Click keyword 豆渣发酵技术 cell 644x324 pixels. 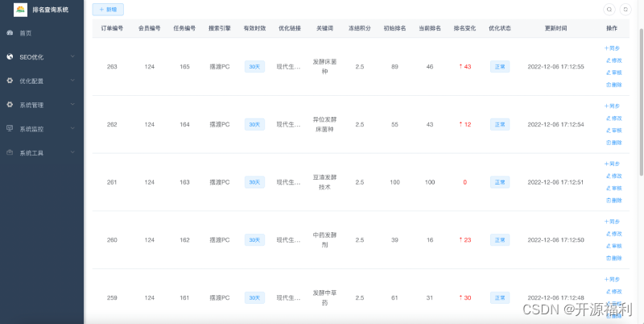(x=325, y=182)
